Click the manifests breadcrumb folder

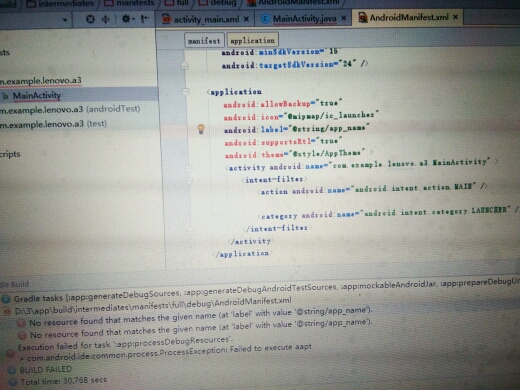[x=130, y=3]
